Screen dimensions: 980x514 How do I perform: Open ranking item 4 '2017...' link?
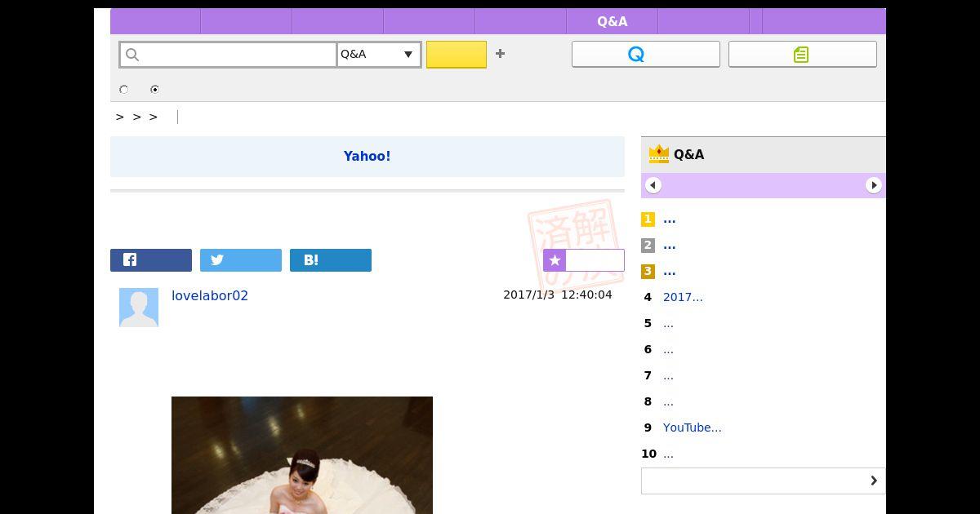click(x=683, y=297)
